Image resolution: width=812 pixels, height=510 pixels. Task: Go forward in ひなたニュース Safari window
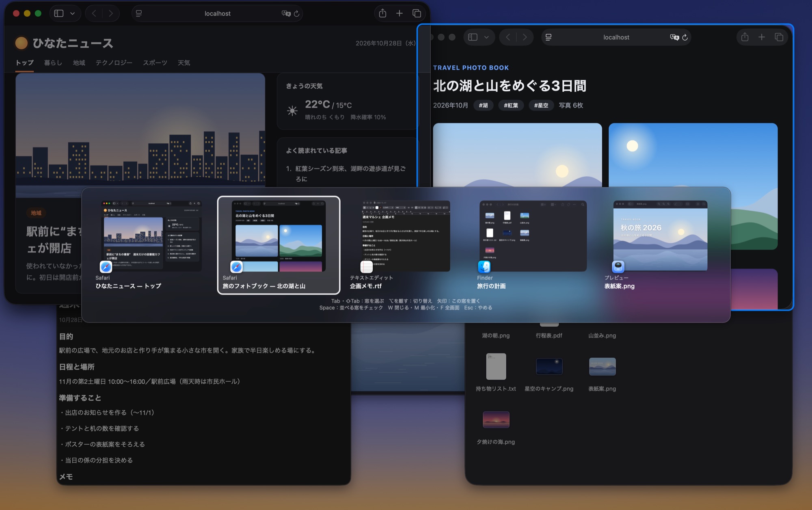(111, 13)
